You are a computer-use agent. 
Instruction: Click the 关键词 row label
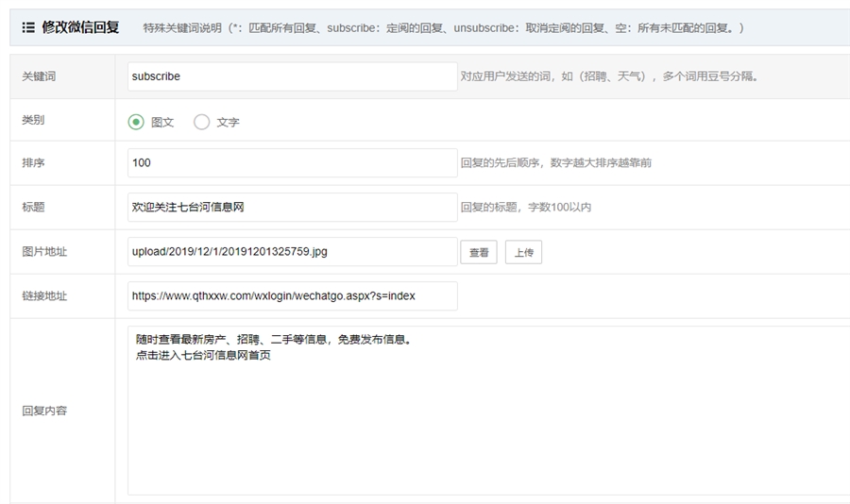pyautogui.click(x=39, y=76)
